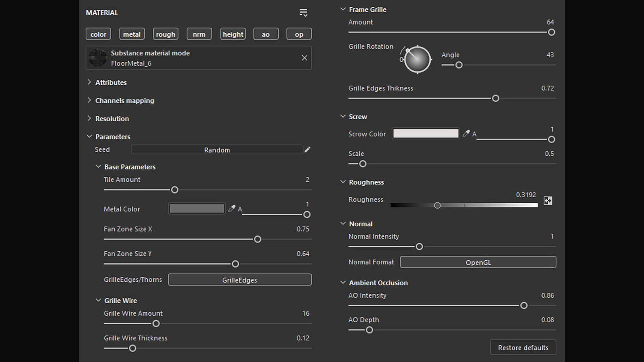
Task: Open the Material panel options menu icon
Action: click(303, 13)
